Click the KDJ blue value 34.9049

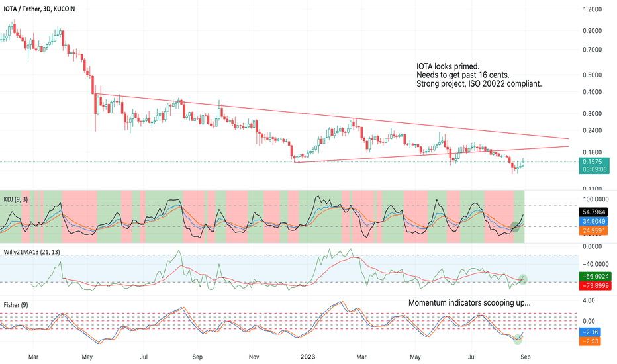point(594,222)
